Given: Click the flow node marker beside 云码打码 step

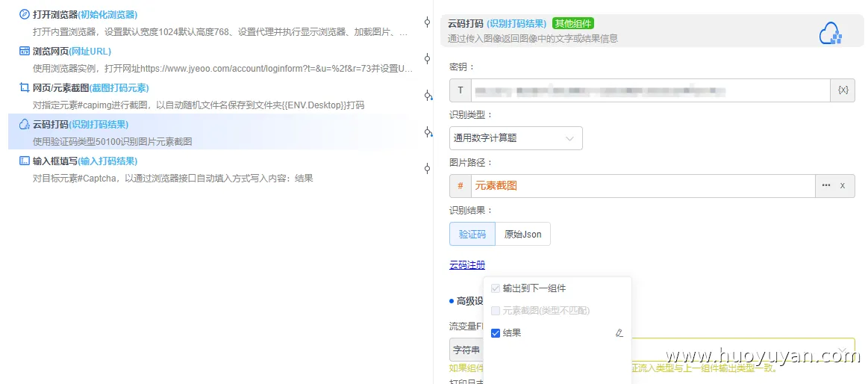Looking at the screenshot, I should 428,132.
